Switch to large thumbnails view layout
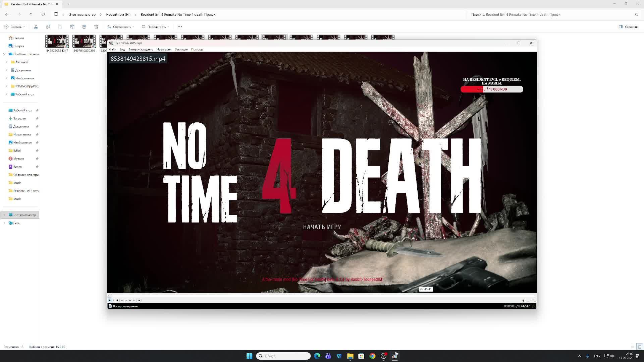 click(640, 347)
